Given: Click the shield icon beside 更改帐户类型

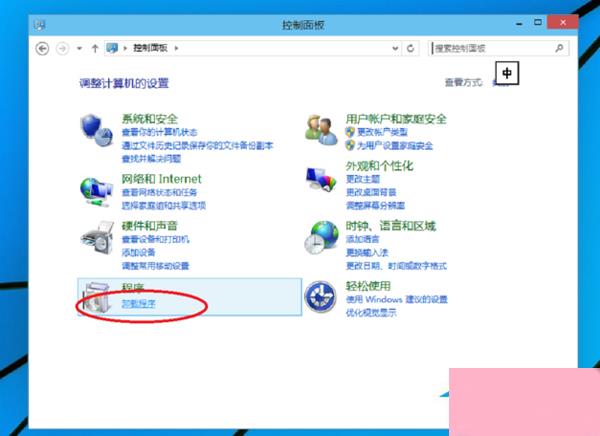Looking at the screenshot, I should click(350, 132).
